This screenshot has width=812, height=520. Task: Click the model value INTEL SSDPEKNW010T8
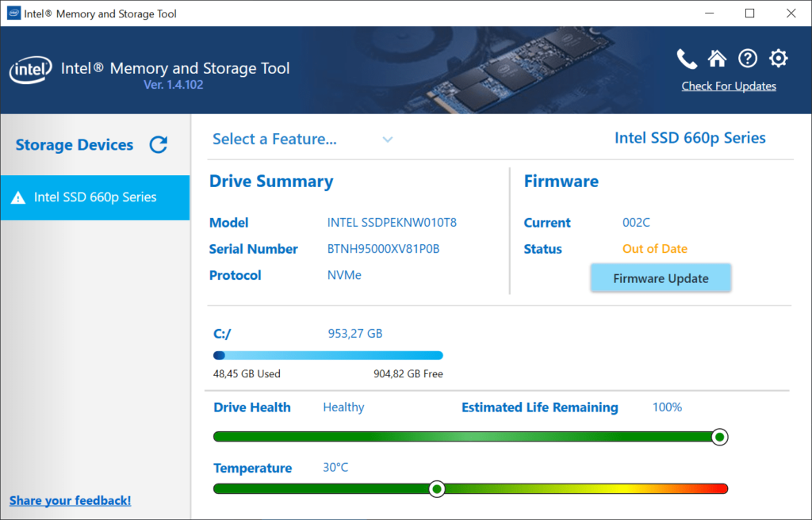coord(392,223)
